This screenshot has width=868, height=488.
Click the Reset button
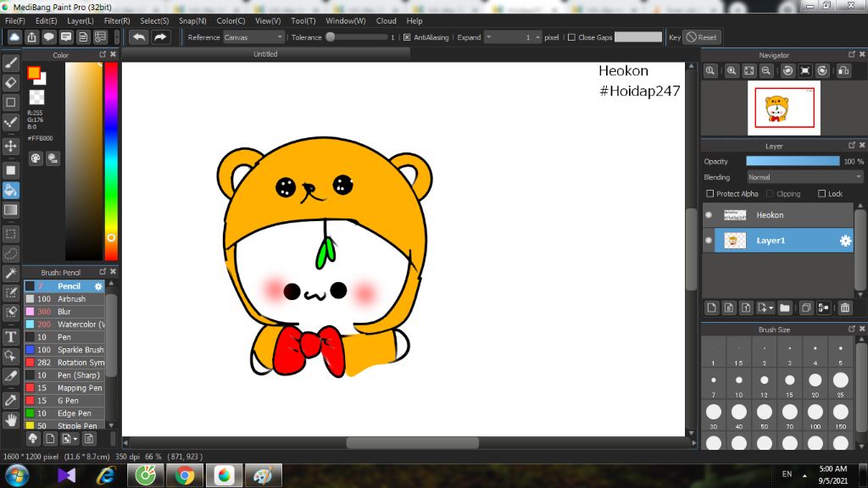point(702,37)
